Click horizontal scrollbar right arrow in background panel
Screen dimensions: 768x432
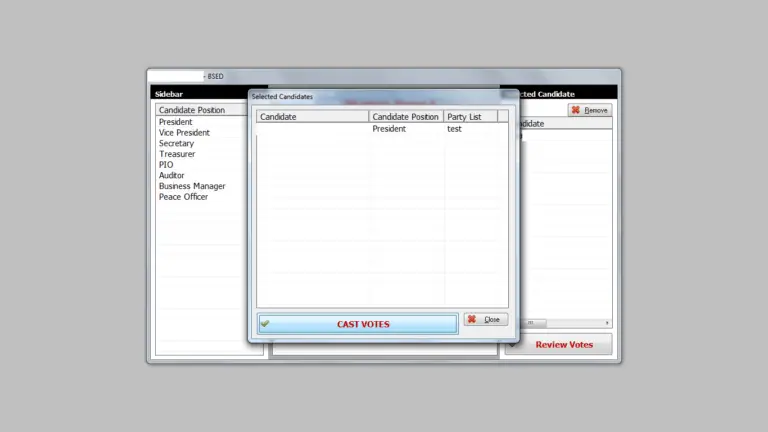tap(607, 323)
